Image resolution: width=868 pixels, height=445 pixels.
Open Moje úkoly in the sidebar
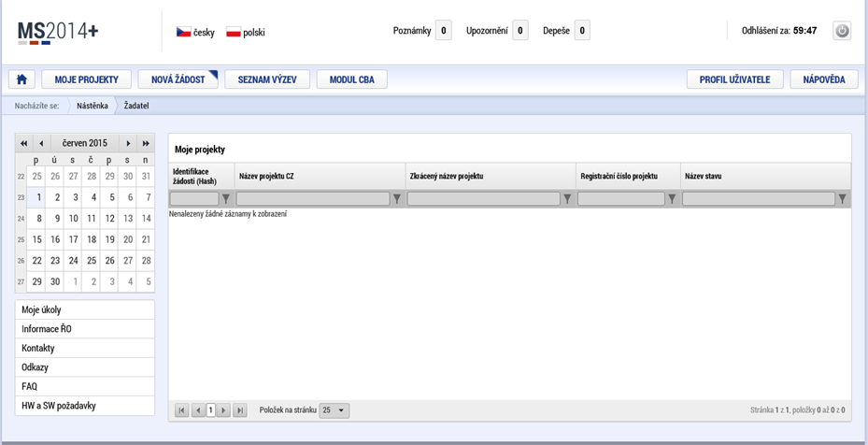click(x=85, y=309)
